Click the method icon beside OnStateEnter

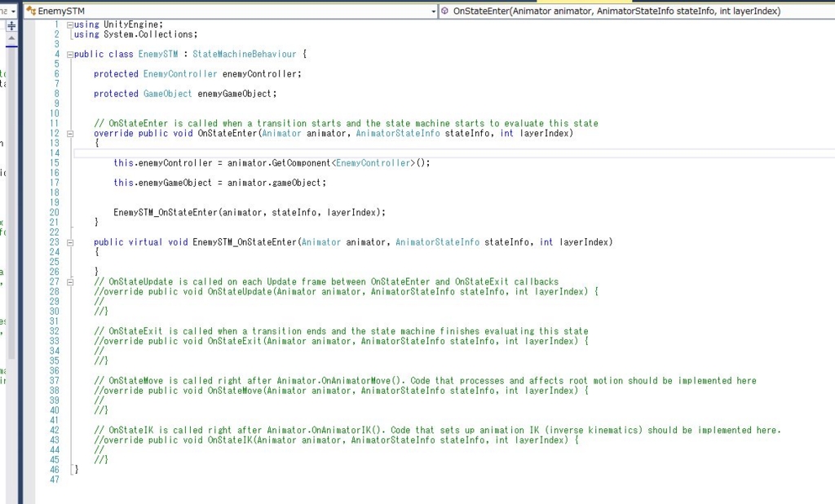coord(444,11)
